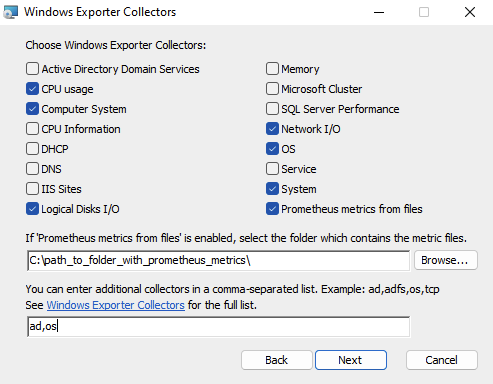Proceed with the Next button
The image size is (493, 384).
tap(351, 360)
